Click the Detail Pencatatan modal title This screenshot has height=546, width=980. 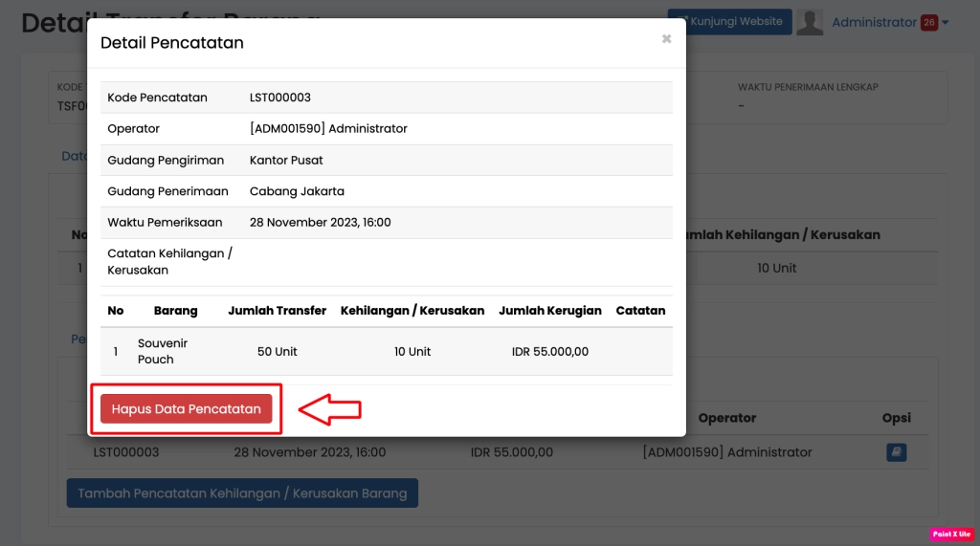(x=172, y=42)
